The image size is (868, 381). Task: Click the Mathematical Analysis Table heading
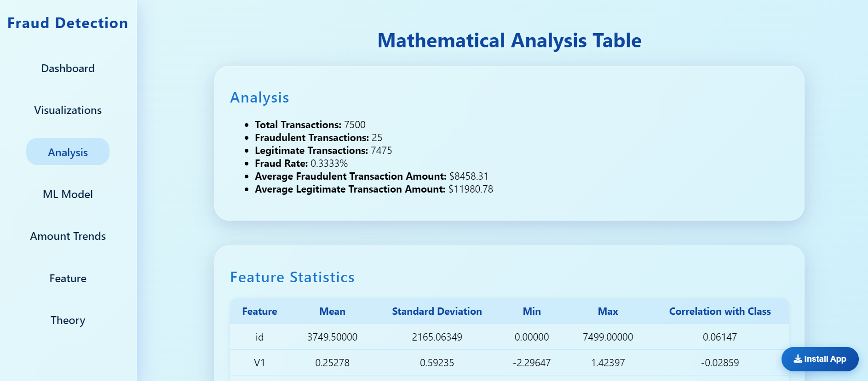(x=509, y=40)
